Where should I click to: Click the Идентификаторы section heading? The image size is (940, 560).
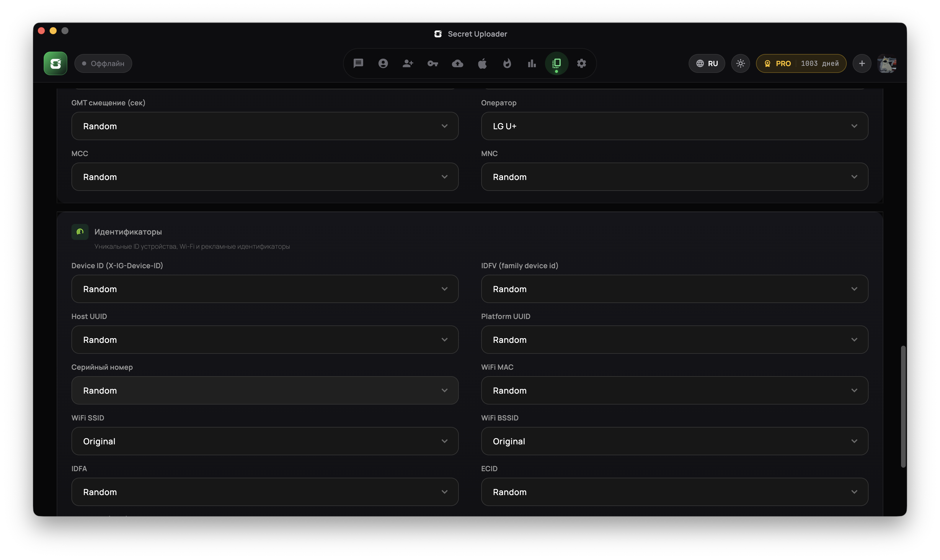pos(128,232)
